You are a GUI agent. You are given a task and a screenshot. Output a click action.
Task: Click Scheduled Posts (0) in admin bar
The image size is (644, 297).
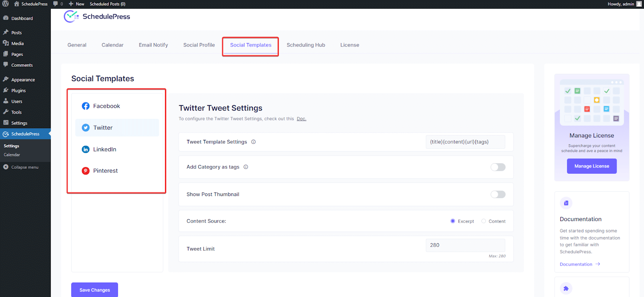coord(107,4)
